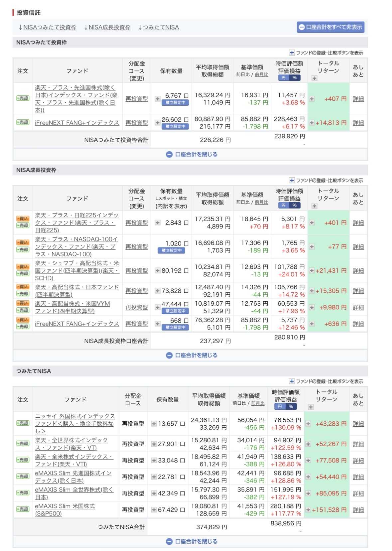Toggle % display in NISA成長投資枠 評価損益 header
392x551 pixels.
(295, 206)
